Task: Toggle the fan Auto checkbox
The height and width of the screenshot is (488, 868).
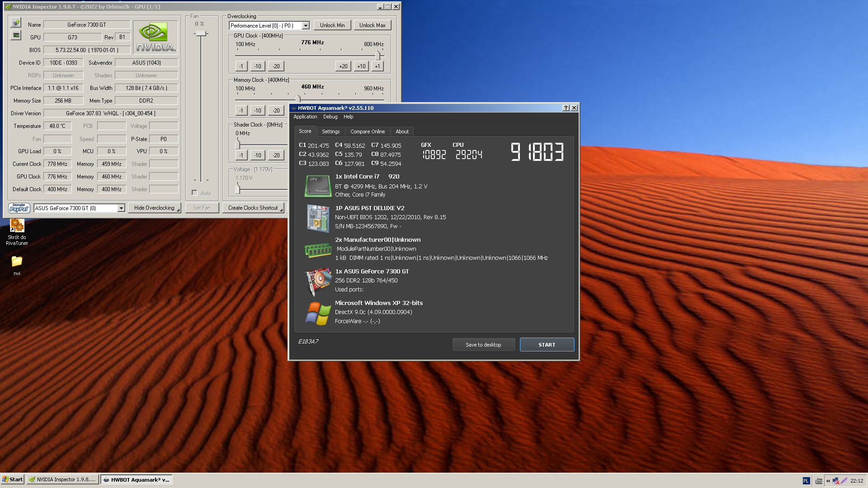Action: click(x=194, y=193)
